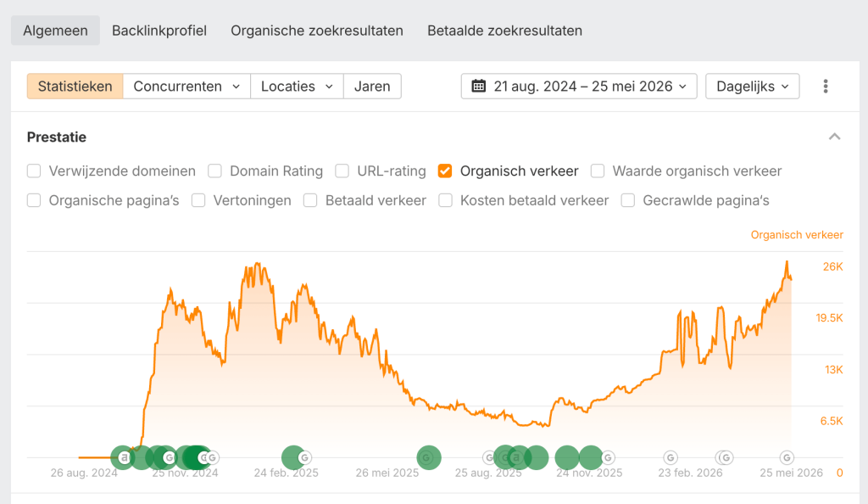Screen dimensions: 868x504
Task: Switch to the Algemeen tab
Action: pyautogui.click(x=55, y=31)
